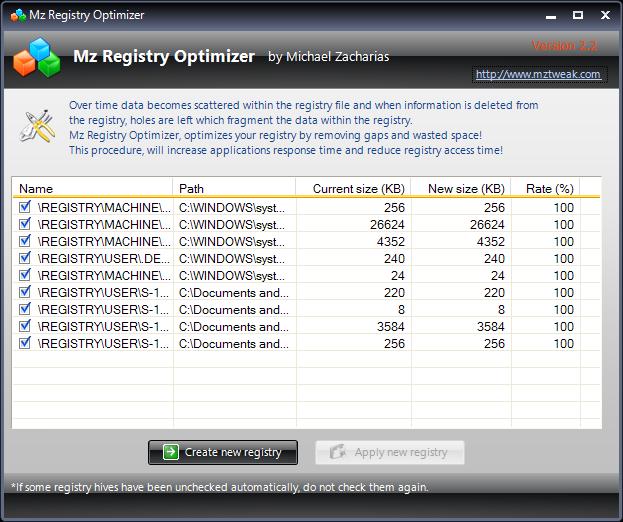Viewport: 623px width, 522px height.
Task: Click the note about unchecked registry hives
Action: [219, 487]
